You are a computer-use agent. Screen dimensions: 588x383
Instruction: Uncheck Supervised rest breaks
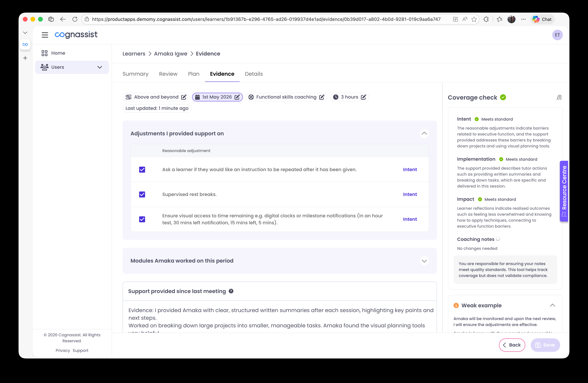pyautogui.click(x=142, y=194)
